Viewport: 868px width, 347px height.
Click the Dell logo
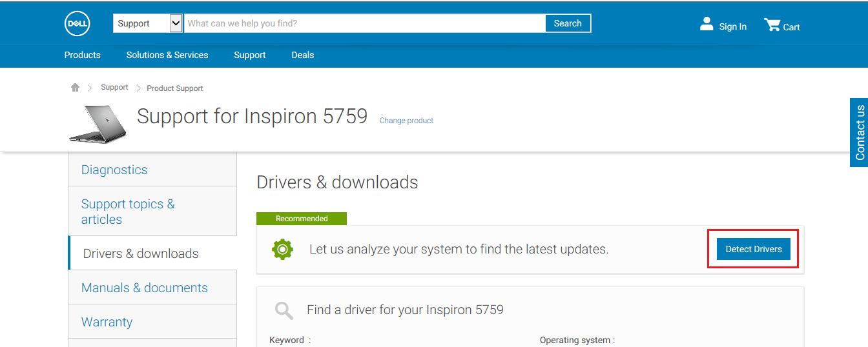tap(77, 24)
